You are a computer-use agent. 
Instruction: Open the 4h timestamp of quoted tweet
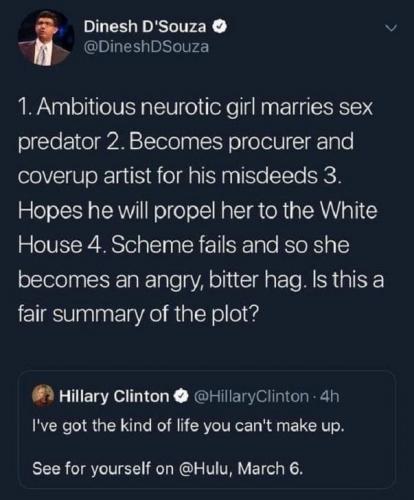coord(328,396)
